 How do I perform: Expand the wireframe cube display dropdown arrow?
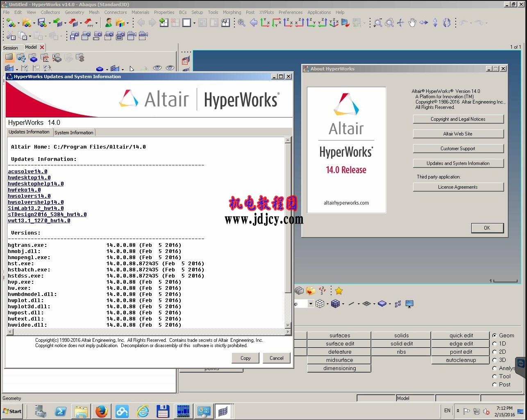327,304
